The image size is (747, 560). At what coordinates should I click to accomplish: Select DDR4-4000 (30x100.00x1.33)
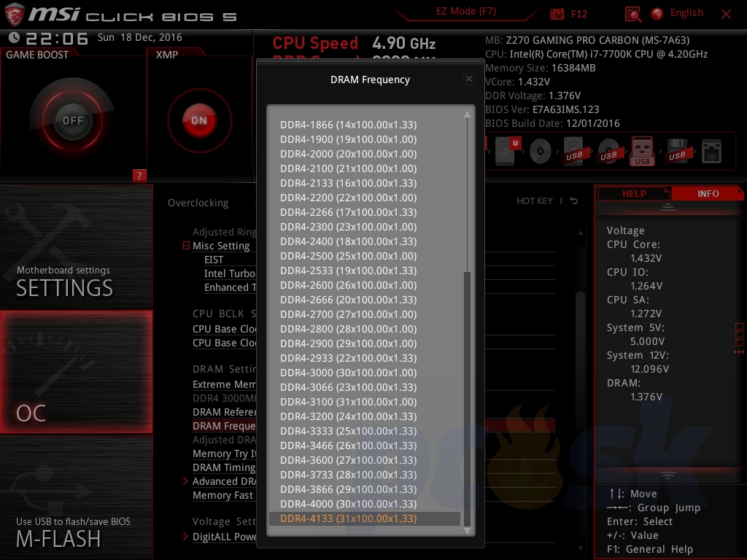point(365,504)
